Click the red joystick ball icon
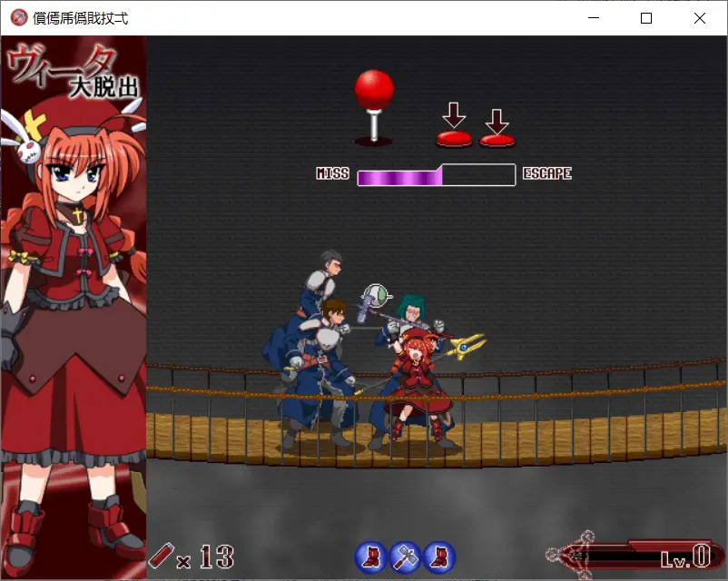The image size is (728, 581). [374, 89]
